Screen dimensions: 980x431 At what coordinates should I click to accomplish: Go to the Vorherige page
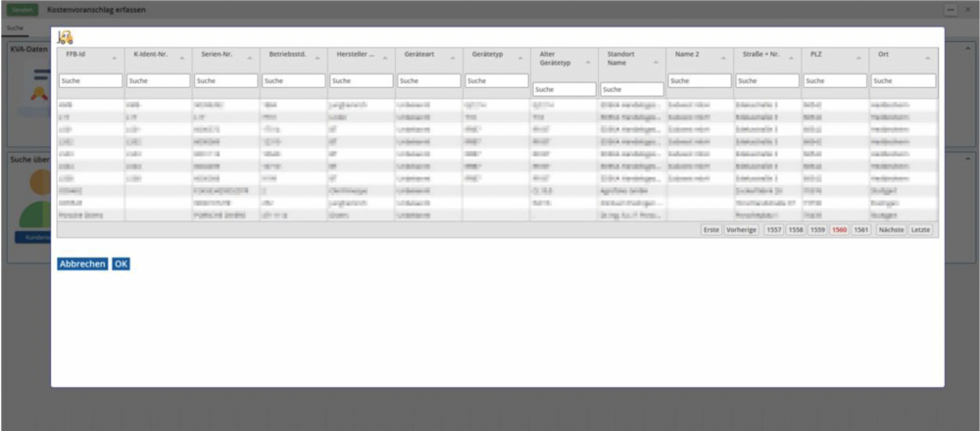coord(741,230)
